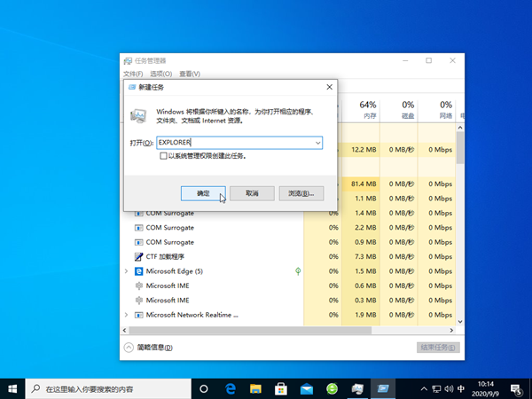Open the Mail app taskbar icon
The width and height of the screenshot is (532, 399).
307,388
